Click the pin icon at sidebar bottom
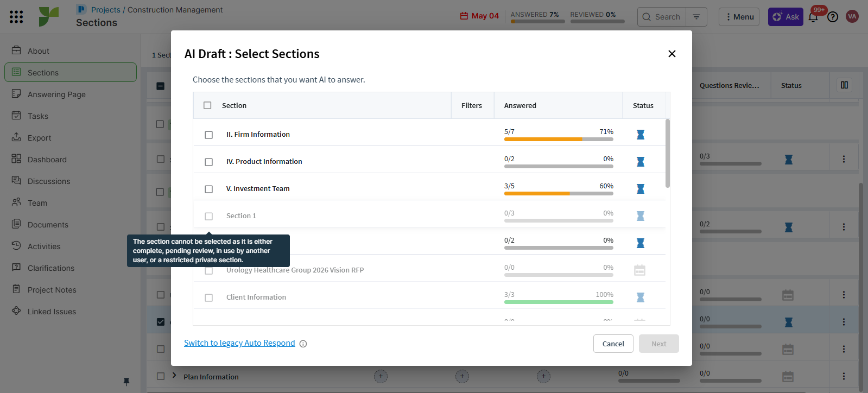The image size is (868, 393). 126,382
